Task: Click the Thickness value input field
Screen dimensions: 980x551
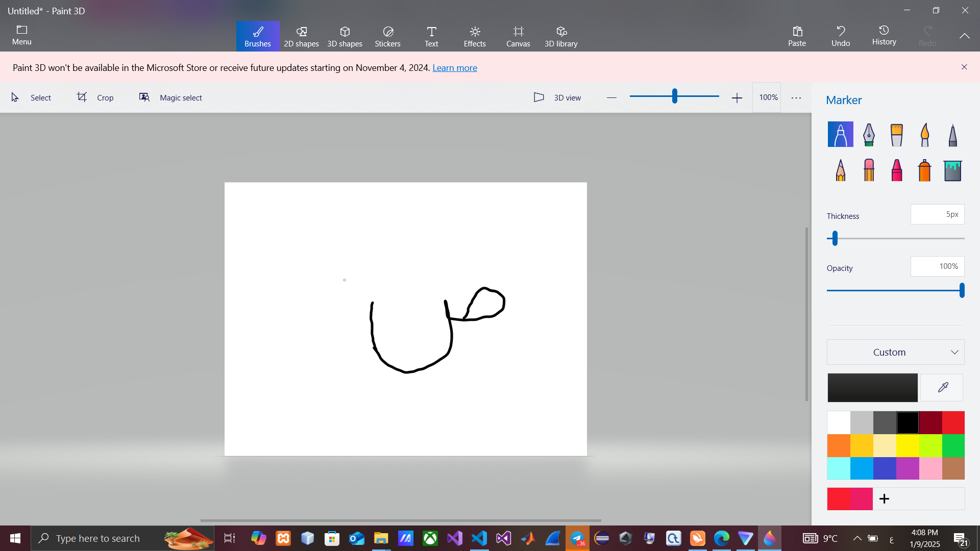Action: pos(937,214)
